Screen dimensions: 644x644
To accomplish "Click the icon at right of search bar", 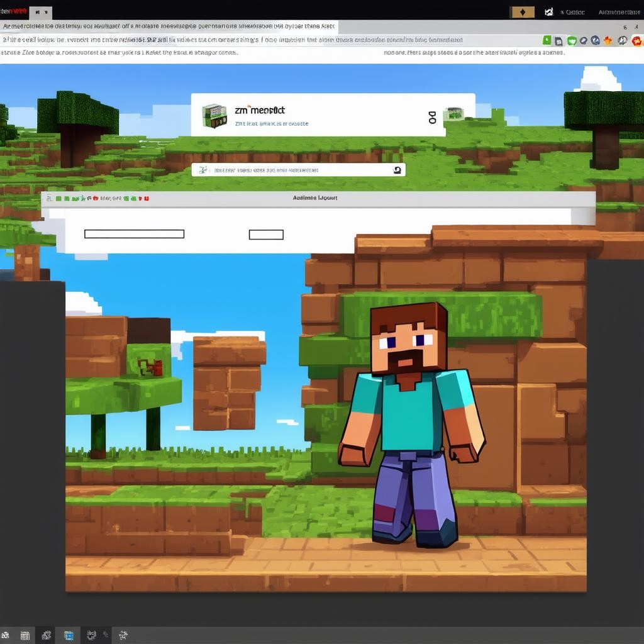I will click(x=397, y=170).
